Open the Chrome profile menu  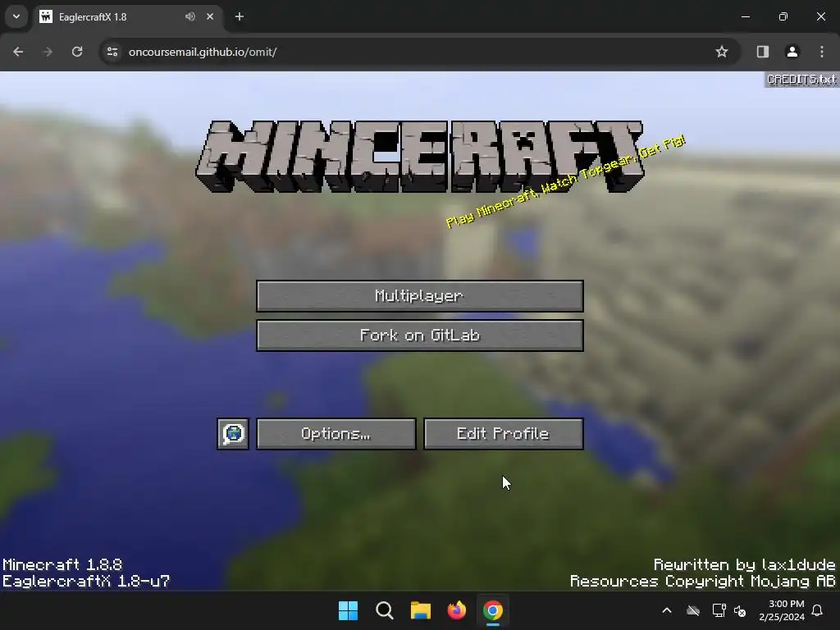coord(792,52)
